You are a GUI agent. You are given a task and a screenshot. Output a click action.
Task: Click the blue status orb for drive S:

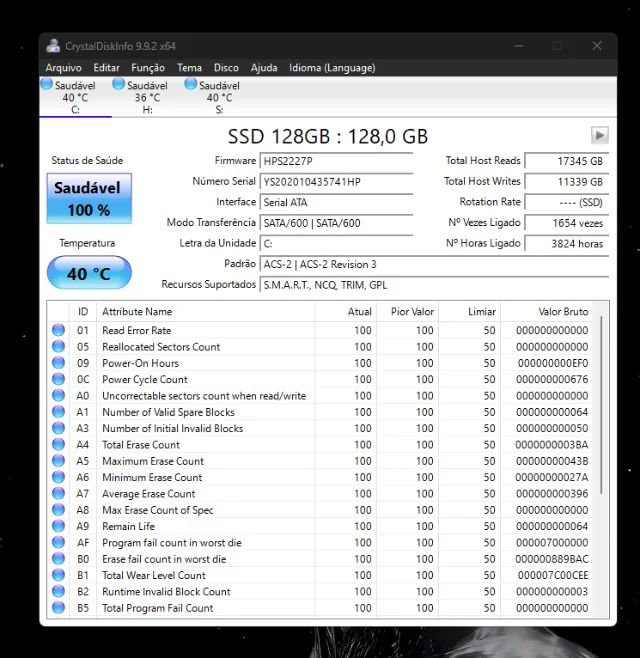point(191,84)
